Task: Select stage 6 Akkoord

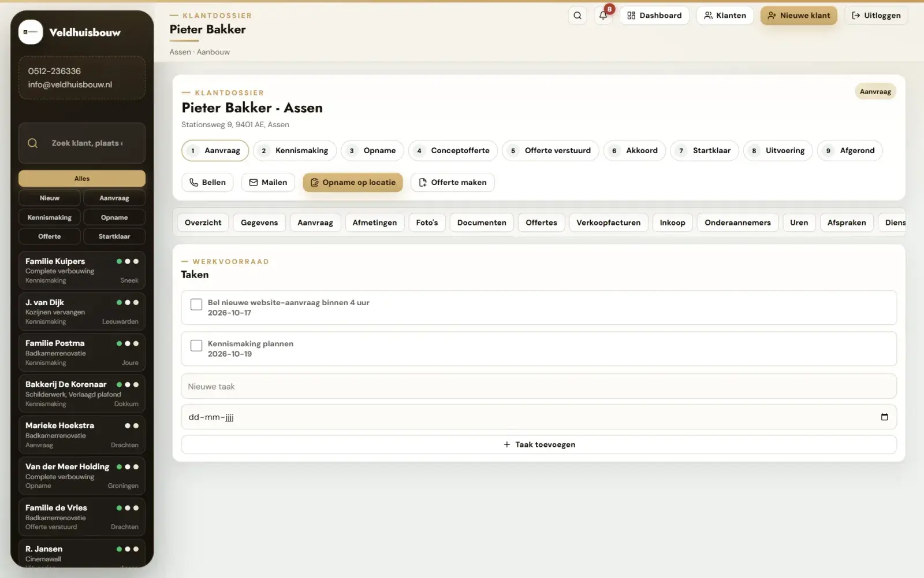Action: [x=635, y=150]
